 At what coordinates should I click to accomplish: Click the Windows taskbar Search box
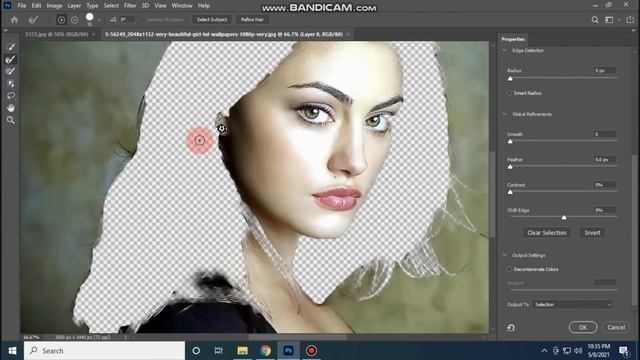104,351
